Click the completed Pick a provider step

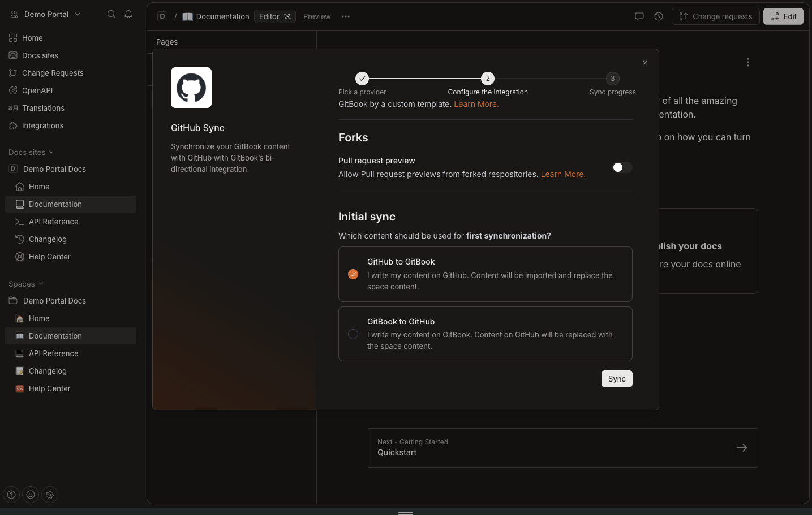pos(362,79)
